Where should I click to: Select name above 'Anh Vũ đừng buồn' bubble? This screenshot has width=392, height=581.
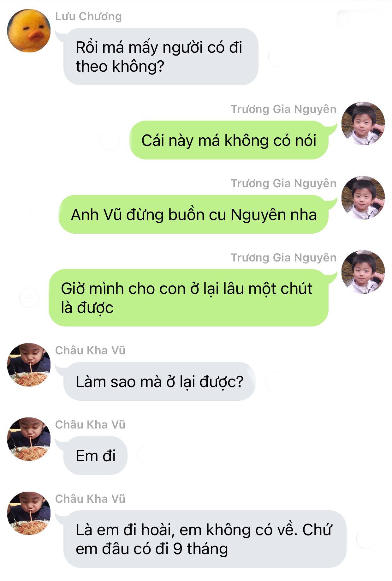[x=283, y=183]
